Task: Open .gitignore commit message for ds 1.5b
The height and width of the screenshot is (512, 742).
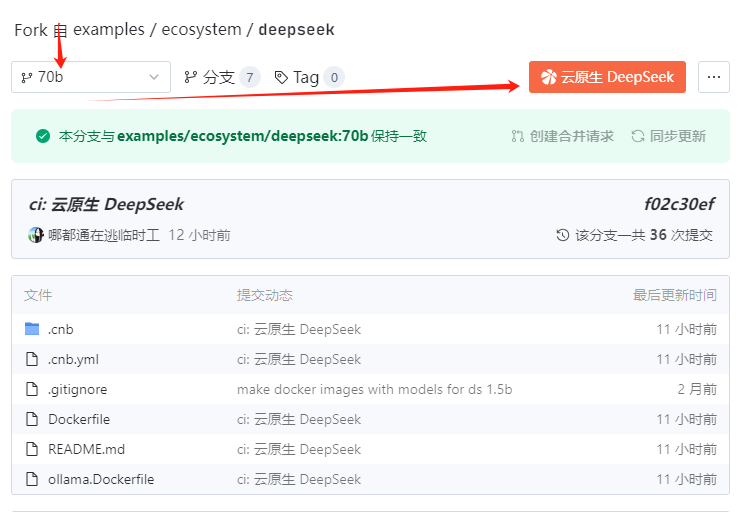Action: tap(374, 389)
